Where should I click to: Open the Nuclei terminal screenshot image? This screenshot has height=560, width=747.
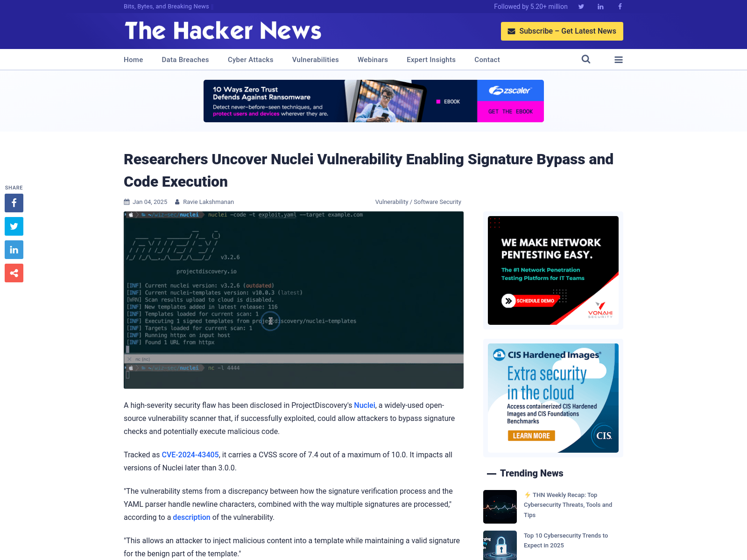(294, 300)
